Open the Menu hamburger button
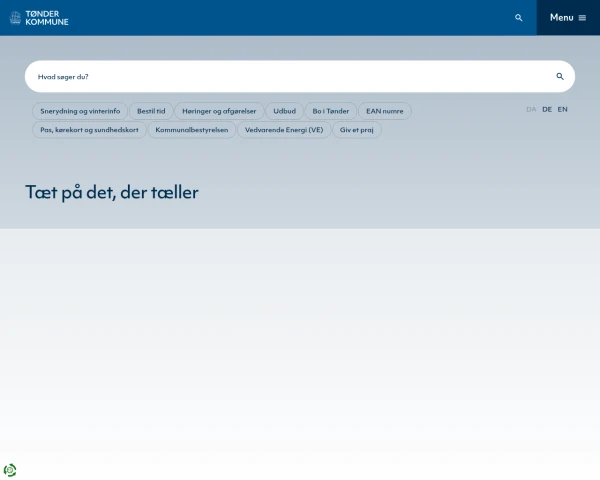Screen dimensions: 600x480 tap(567, 18)
